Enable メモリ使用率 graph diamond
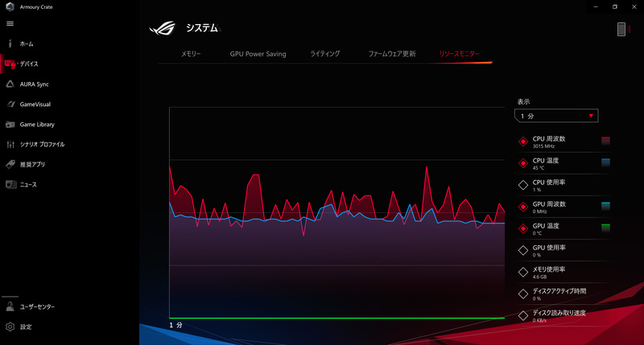The width and height of the screenshot is (644, 345). 522,272
